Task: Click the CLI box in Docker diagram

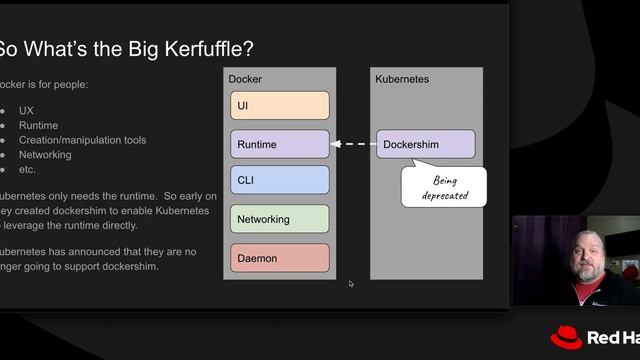Action: point(280,180)
